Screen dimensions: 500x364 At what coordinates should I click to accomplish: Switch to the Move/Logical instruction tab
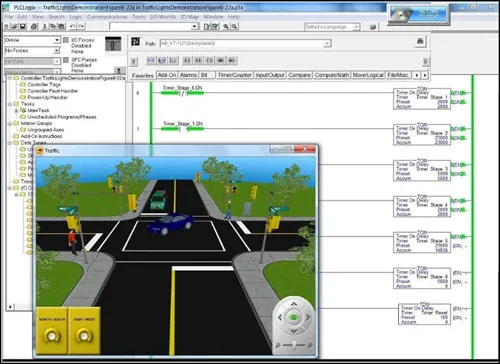pos(368,75)
